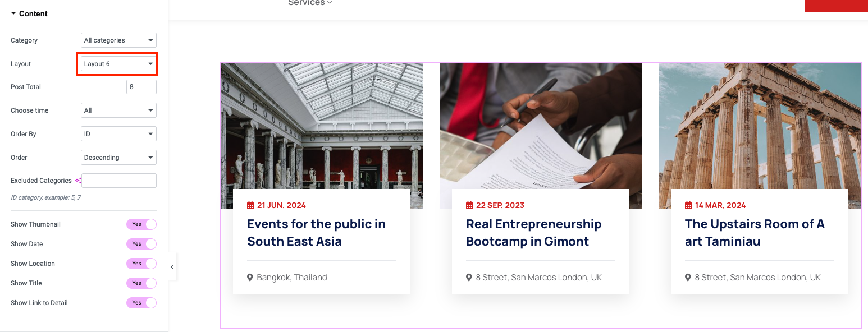Disable the Show Date switch
The height and width of the screenshot is (332, 868).
[141, 244]
